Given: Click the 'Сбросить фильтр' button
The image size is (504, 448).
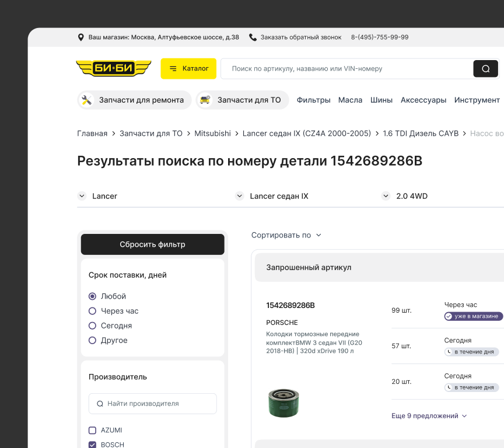Looking at the screenshot, I should [x=152, y=244].
